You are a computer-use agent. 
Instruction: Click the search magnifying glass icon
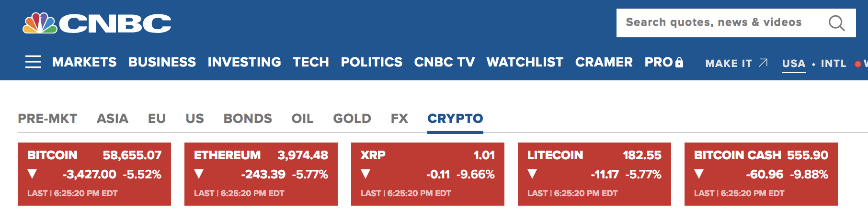tap(836, 23)
